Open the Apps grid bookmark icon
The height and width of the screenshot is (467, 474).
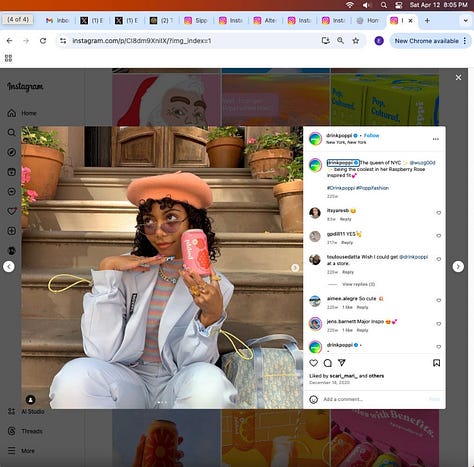point(8,58)
